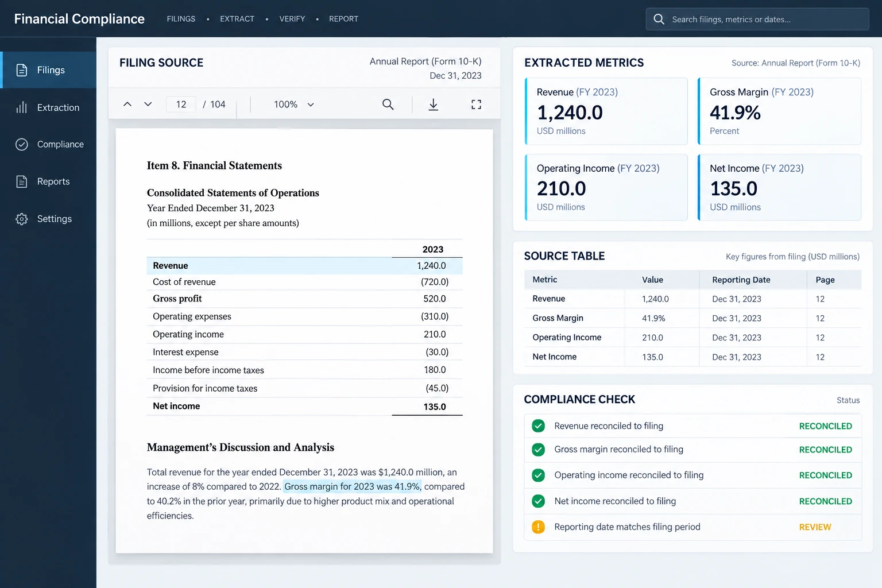Open Settings gear in sidebar
882x588 pixels.
click(x=22, y=219)
